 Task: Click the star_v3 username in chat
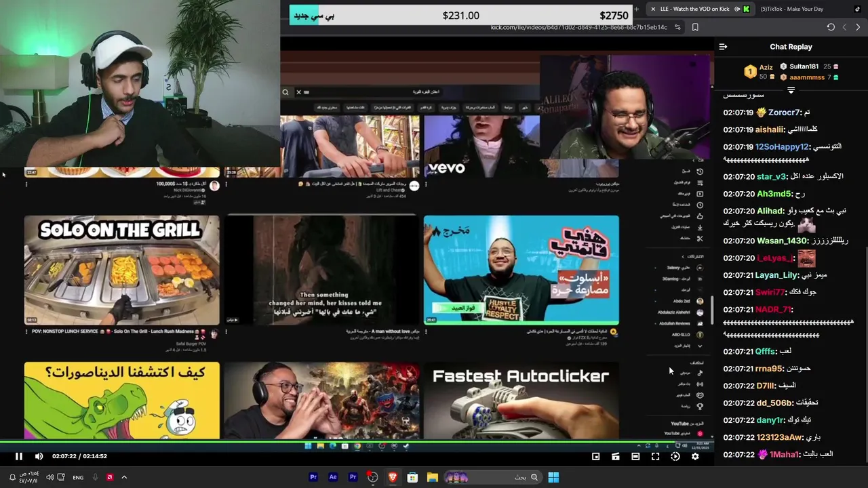pyautogui.click(x=771, y=176)
